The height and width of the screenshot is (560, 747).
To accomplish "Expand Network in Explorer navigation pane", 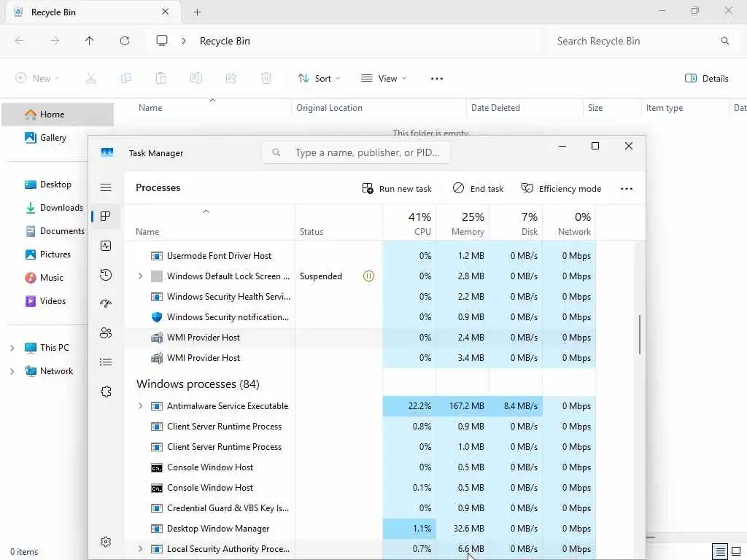I will [x=12, y=371].
